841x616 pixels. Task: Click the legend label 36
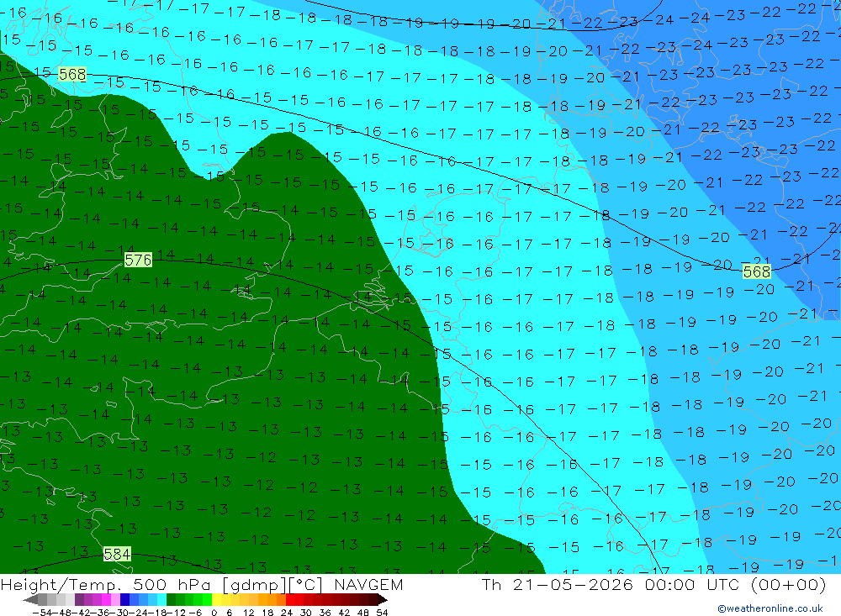[x=325, y=613]
